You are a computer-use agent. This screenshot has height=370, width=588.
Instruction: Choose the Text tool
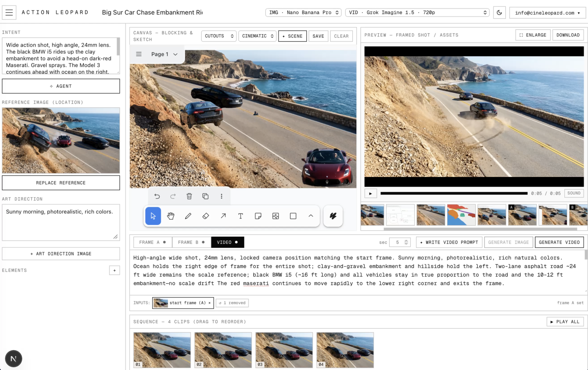pyautogui.click(x=241, y=216)
